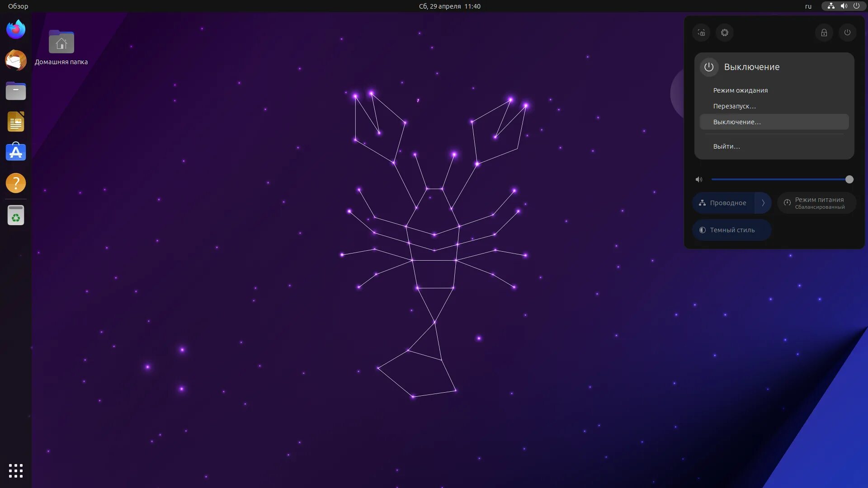868x488 pixels.
Task: Toggle Режим питания power mode
Action: [816, 203]
